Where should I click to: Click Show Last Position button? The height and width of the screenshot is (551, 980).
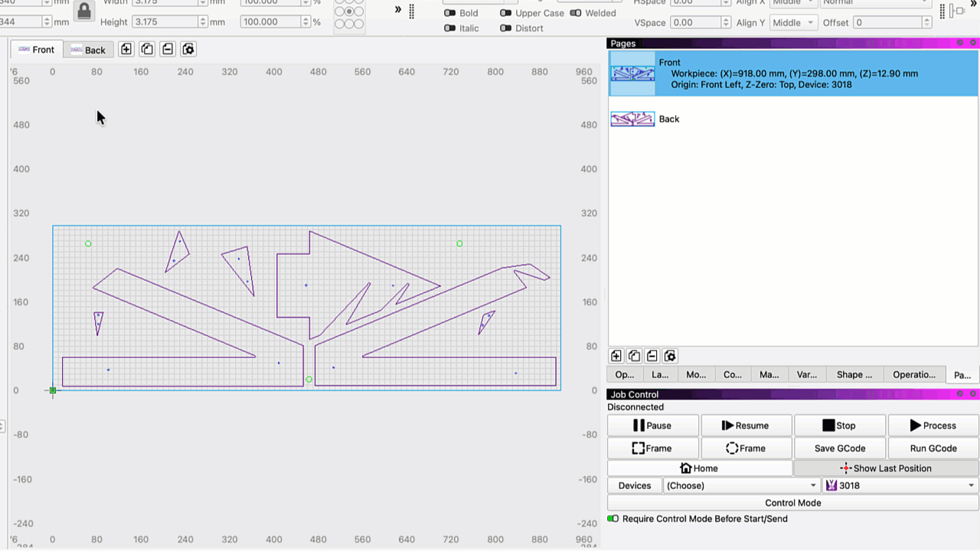(887, 468)
